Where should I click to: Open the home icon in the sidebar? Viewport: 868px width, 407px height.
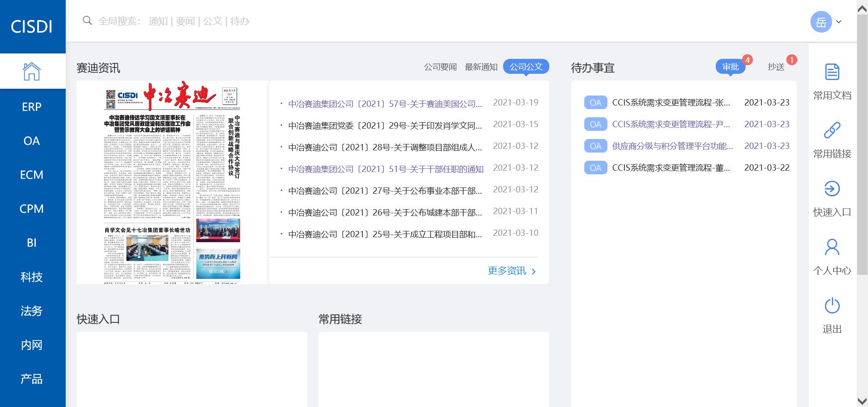tap(32, 71)
